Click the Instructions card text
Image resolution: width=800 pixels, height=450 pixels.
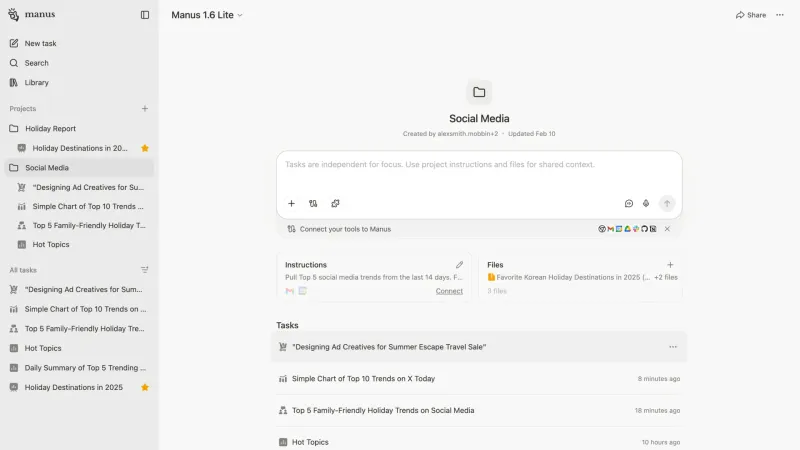coord(373,277)
